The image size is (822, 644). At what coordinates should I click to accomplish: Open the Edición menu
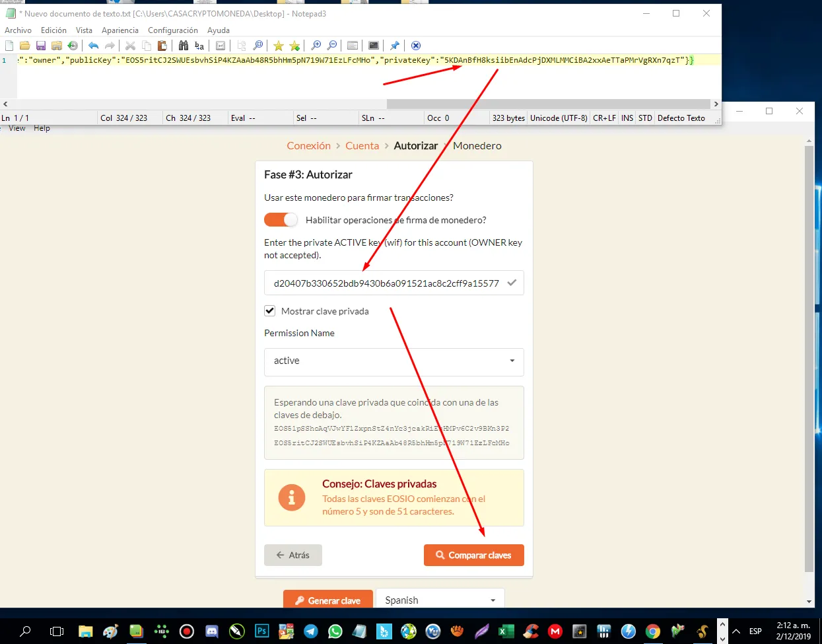[53, 30]
